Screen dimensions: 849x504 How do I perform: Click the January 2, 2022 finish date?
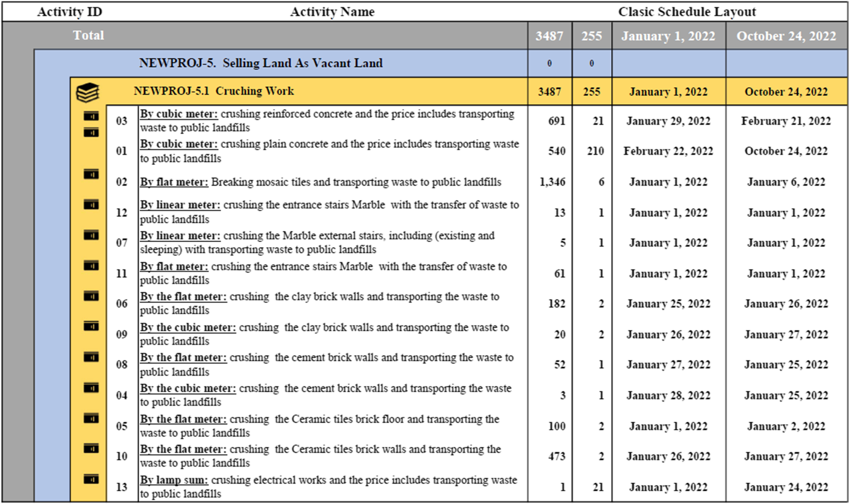[x=786, y=426]
